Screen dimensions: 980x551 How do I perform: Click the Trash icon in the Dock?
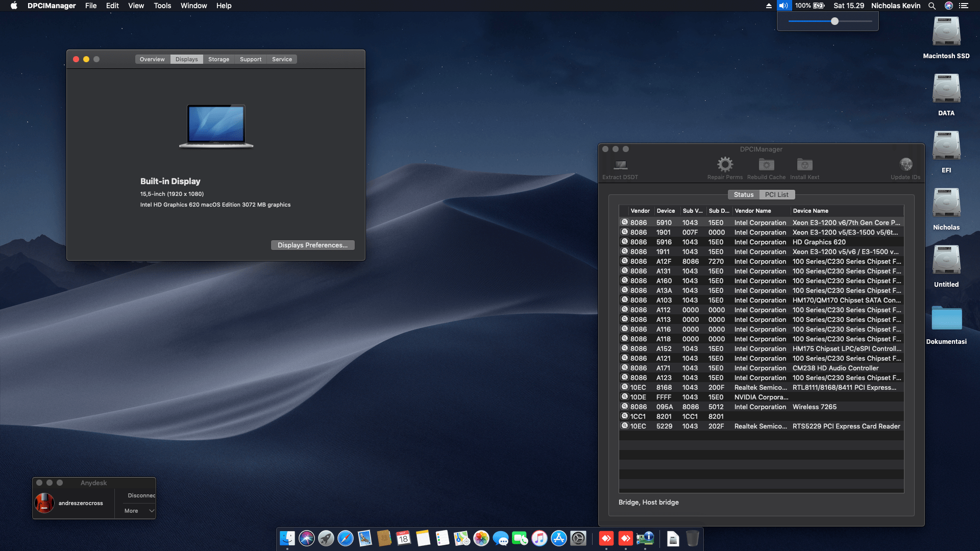692,538
